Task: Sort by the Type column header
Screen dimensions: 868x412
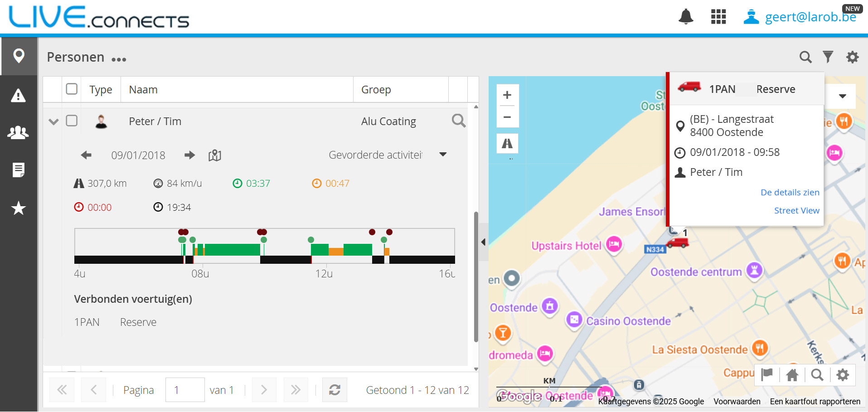Action: (101, 89)
